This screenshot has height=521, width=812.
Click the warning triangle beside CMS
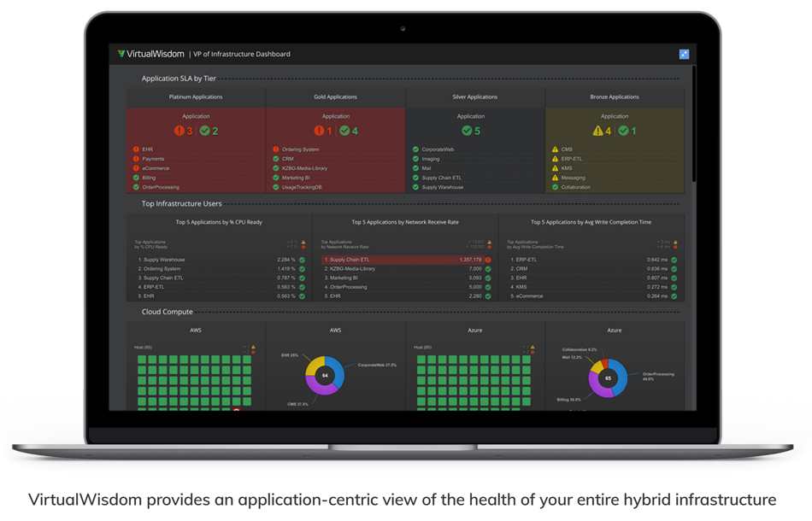[x=555, y=149]
